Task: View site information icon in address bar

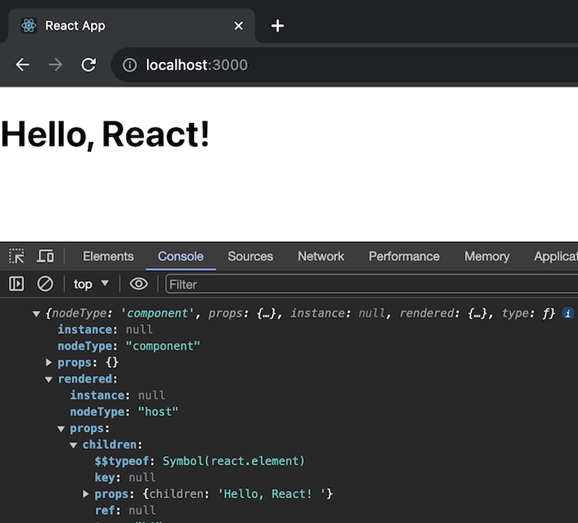Action: click(x=130, y=65)
